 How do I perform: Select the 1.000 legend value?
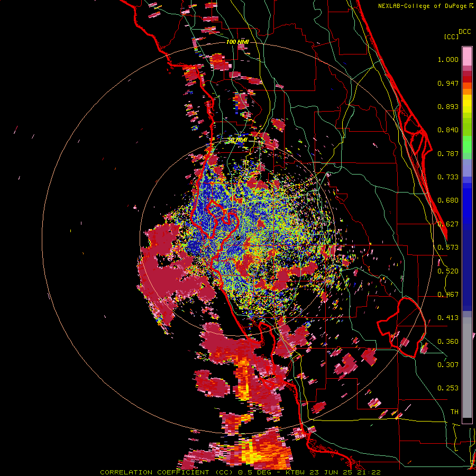coord(448,59)
